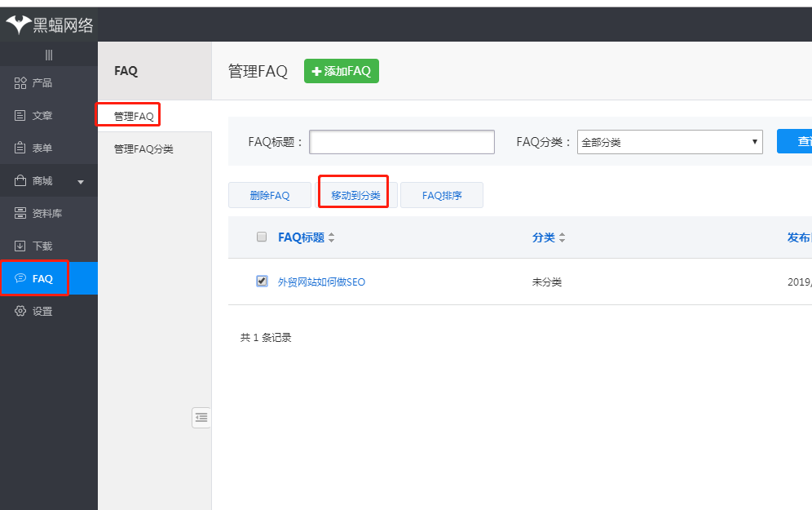Screen dimensions: 812x510
Task: Click the sidebar collapse handle at top
Action: point(49,55)
